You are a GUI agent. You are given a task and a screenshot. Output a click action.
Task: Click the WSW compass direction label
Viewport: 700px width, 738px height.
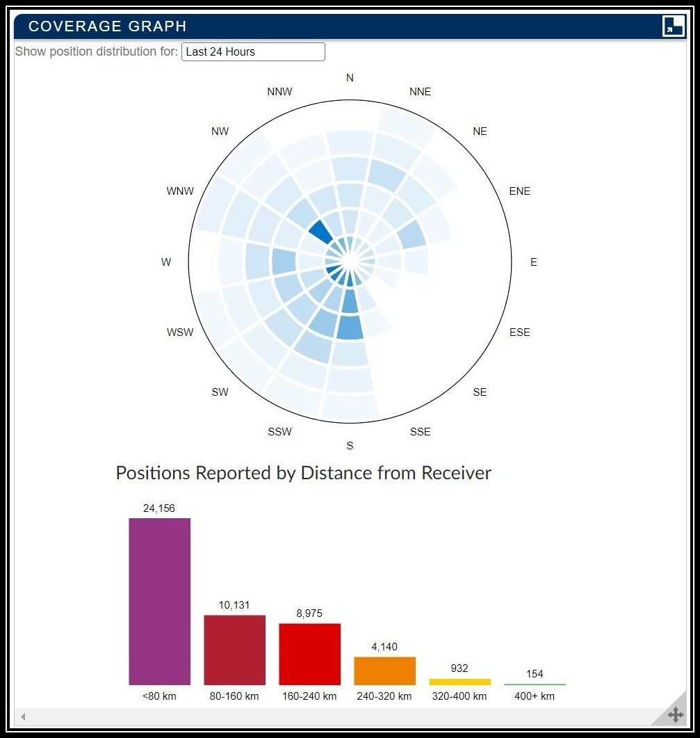180,332
